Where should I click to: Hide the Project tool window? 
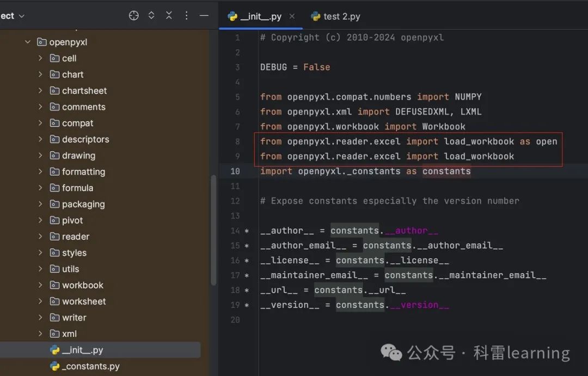[204, 15]
